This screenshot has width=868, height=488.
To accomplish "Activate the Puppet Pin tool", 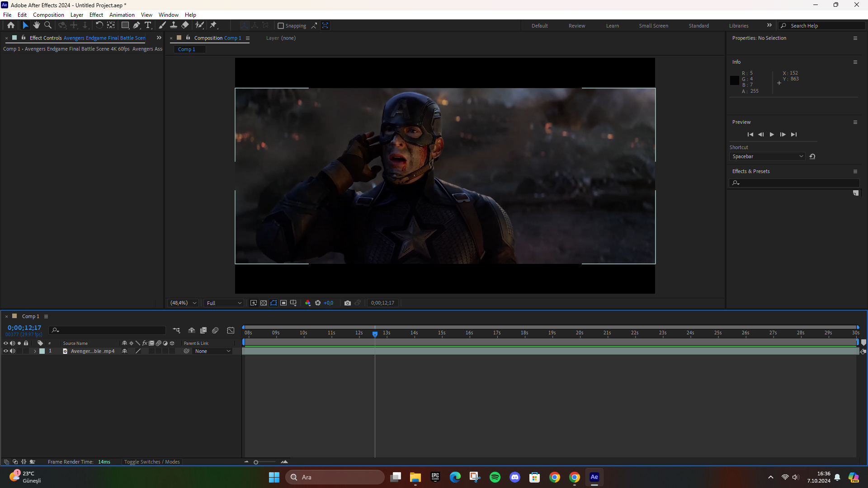I will click(213, 25).
